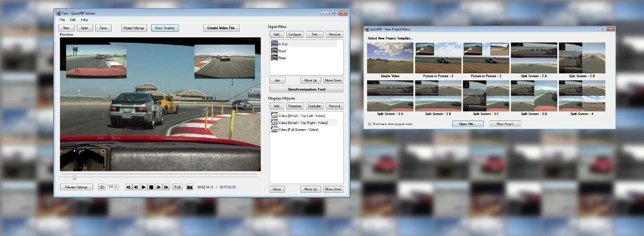The width and height of the screenshot is (644, 236).
Task: Click the icon beside Video Small Top Left
Action: coord(274,116)
